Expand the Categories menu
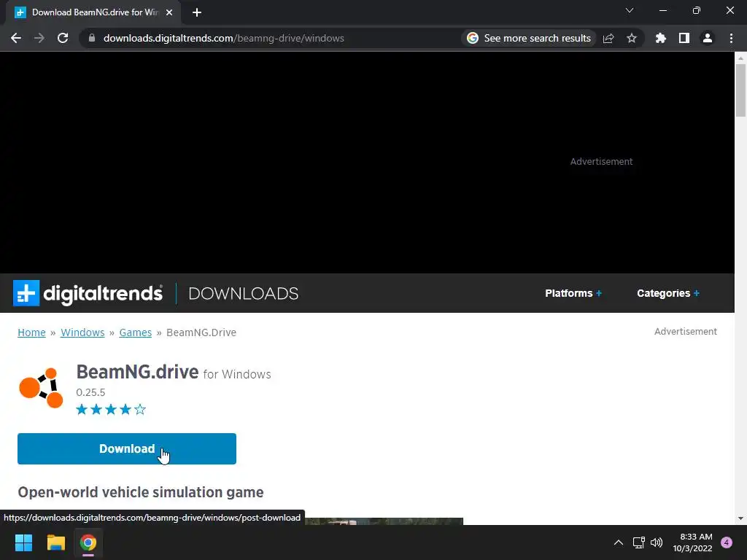The image size is (747, 560). coord(668,293)
